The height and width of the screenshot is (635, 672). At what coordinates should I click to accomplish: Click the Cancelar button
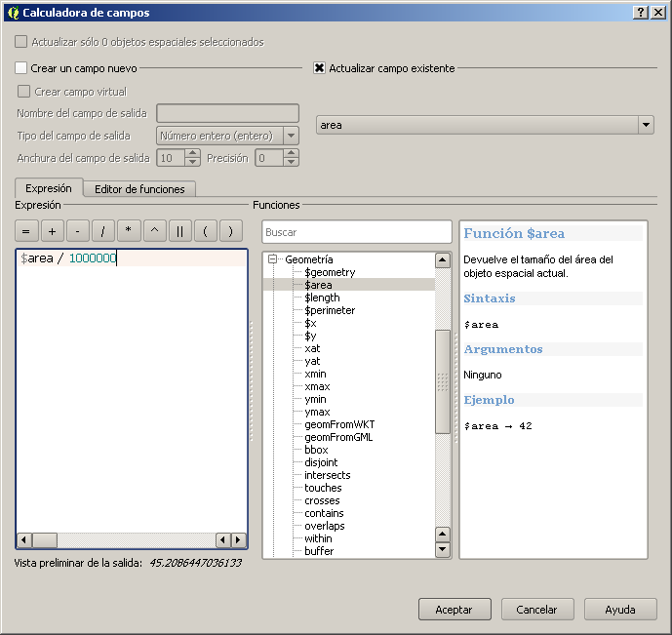pyautogui.click(x=537, y=610)
